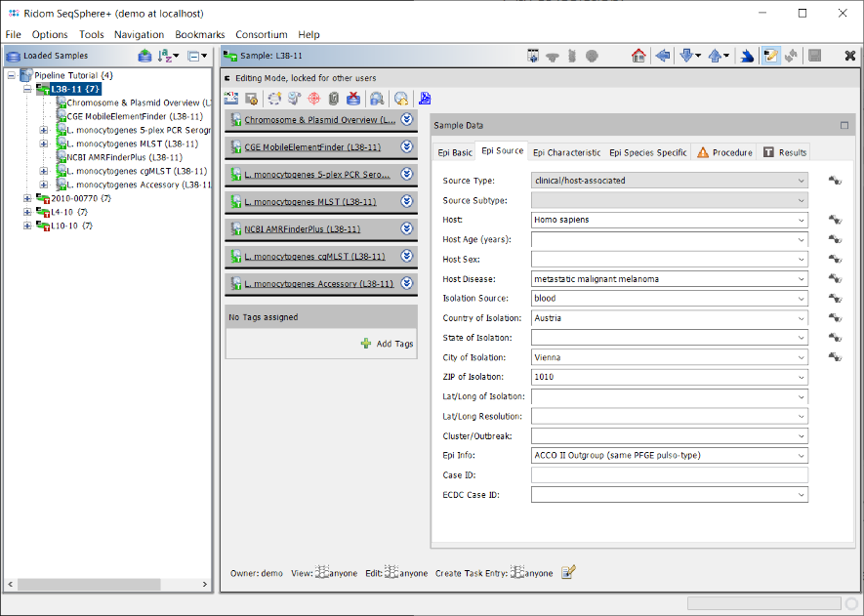Image resolution: width=864 pixels, height=616 pixels.
Task: Toggle the editing mode pencil icon
Action: tap(772, 56)
